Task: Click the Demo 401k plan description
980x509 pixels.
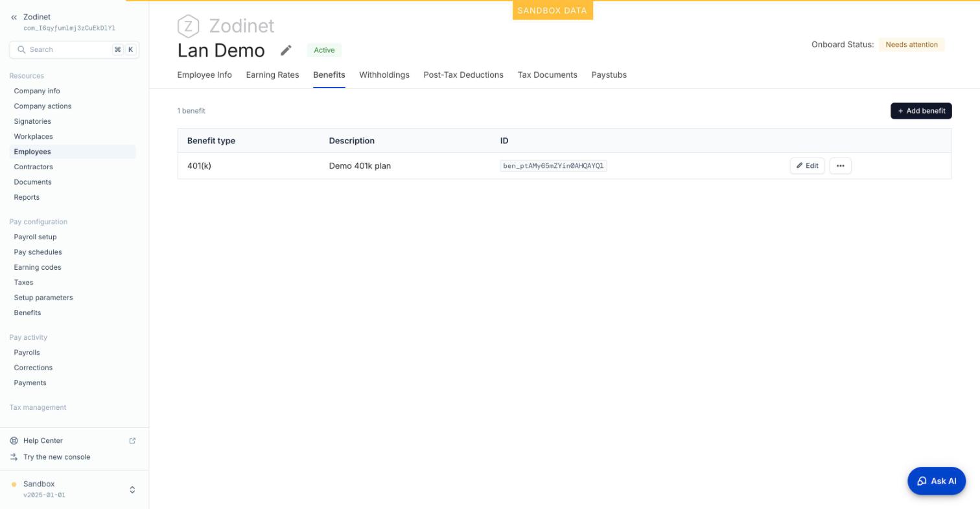Action: click(360, 166)
